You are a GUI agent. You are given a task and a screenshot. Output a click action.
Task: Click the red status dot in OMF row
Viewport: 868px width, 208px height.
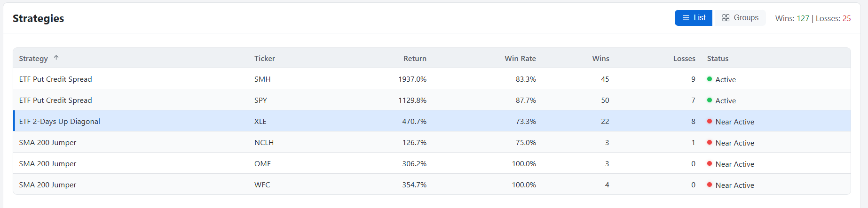[x=710, y=163]
